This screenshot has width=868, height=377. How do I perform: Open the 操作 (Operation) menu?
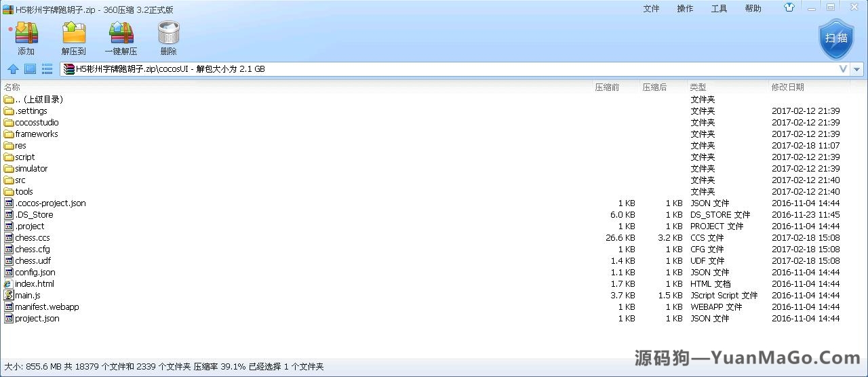[x=685, y=9]
